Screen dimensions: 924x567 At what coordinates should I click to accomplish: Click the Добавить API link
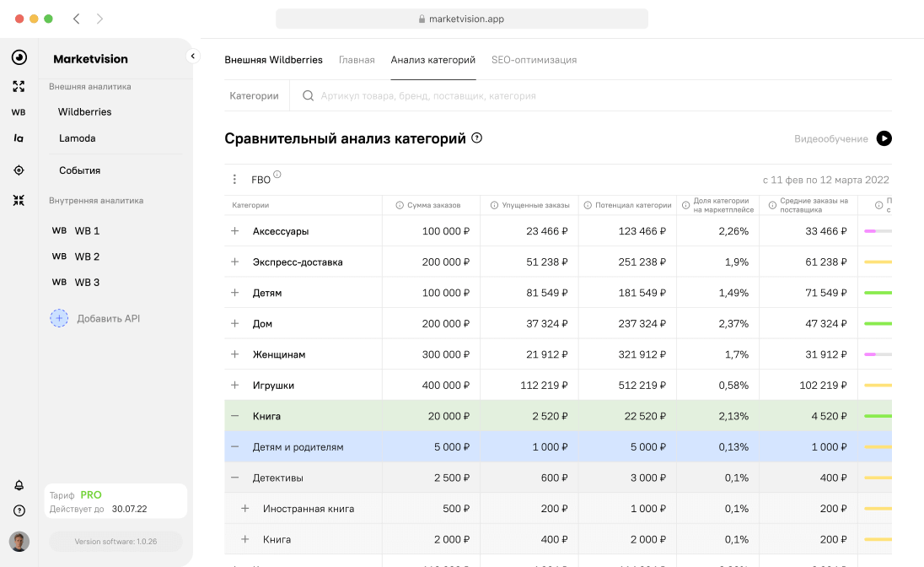pos(109,319)
